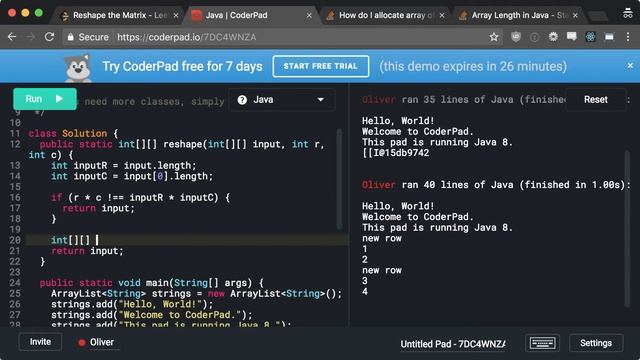Viewport: 640px width, 360px height.
Task: Click the code editor scrollbar
Action: [339, 180]
